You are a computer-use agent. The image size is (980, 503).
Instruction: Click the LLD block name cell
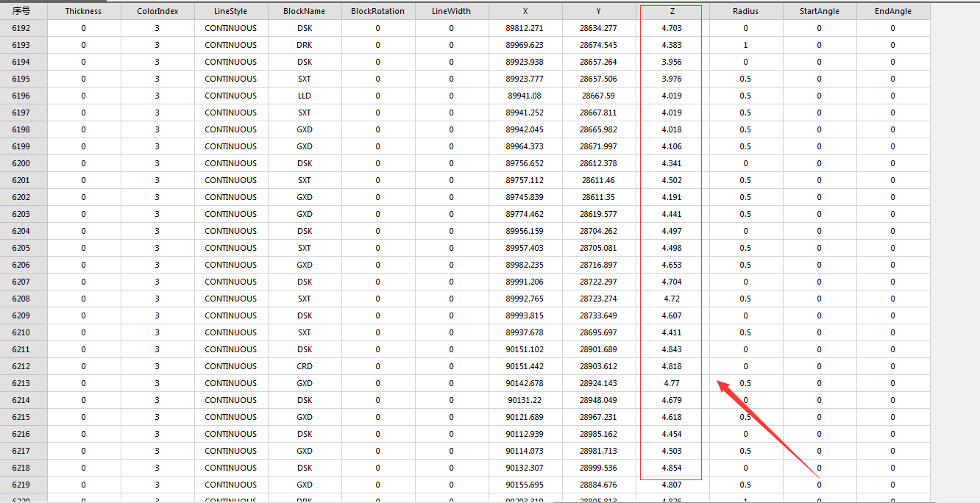[x=304, y=96]
